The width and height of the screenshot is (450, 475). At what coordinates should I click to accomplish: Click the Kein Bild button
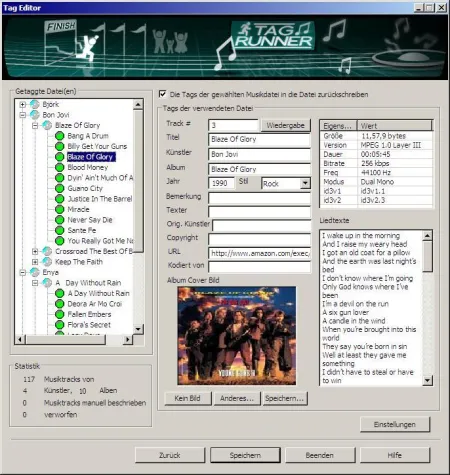[188, 398]
